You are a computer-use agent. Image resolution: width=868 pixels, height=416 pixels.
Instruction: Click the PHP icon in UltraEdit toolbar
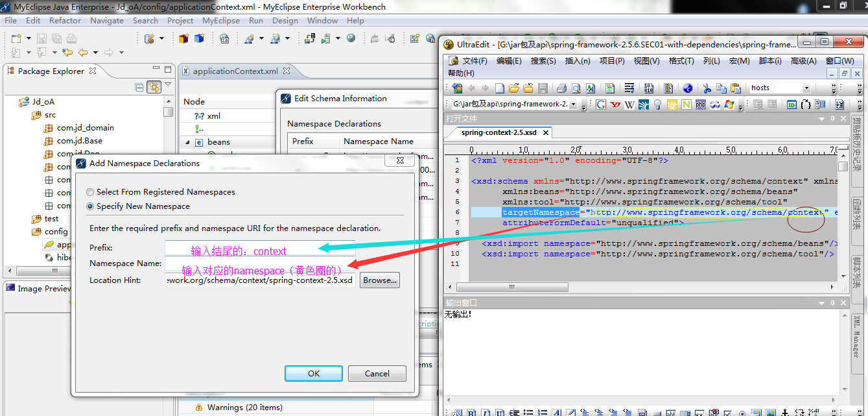pos(701,104)
